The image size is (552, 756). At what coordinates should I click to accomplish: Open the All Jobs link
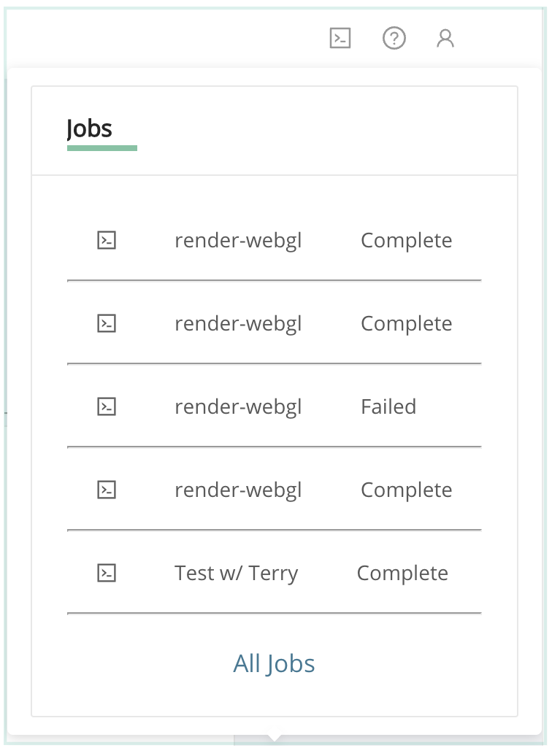pos(274,663)
